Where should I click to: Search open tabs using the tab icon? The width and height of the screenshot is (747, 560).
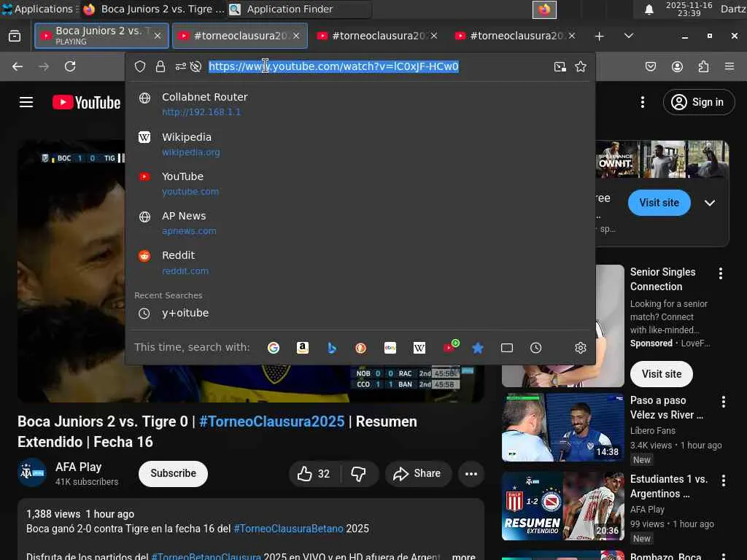(x=507, y=348)
